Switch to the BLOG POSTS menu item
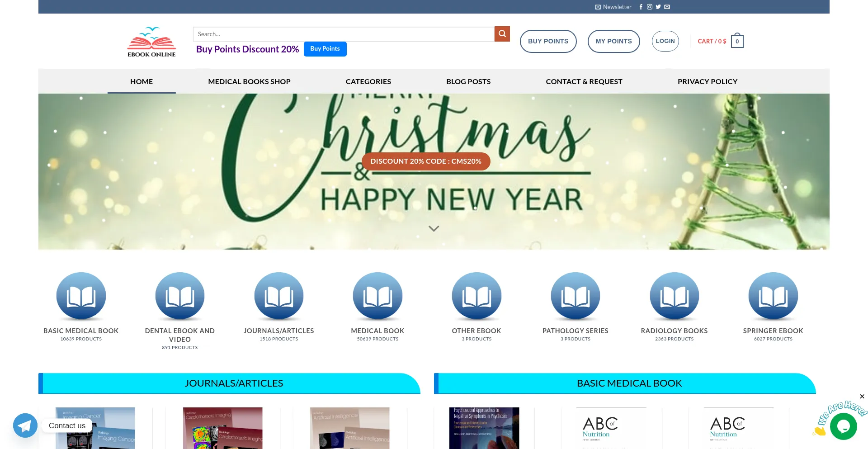Image resolution: width=868 pixels, height=449 pixels. pyautogui.click(x=468, y=81)
